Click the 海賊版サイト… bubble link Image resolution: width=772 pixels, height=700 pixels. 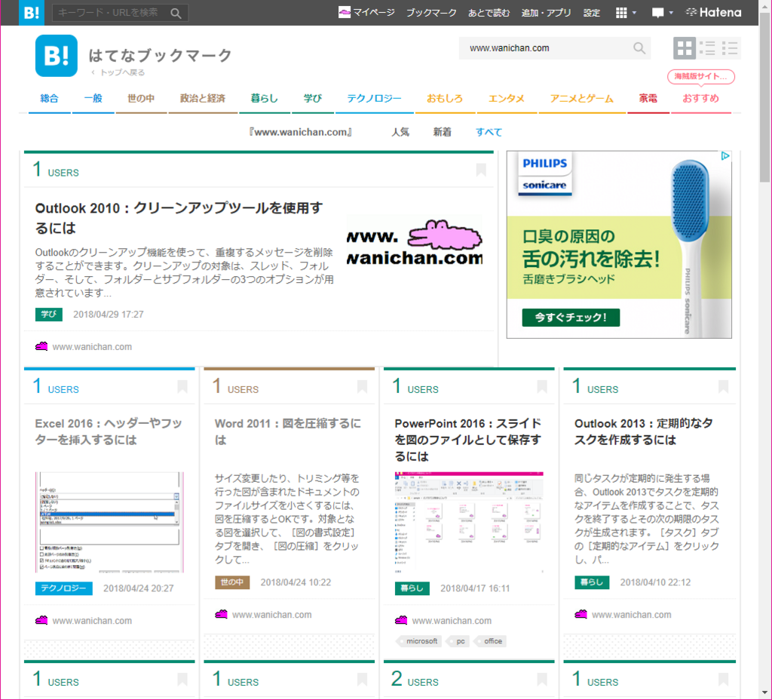(x=700, y=76)
